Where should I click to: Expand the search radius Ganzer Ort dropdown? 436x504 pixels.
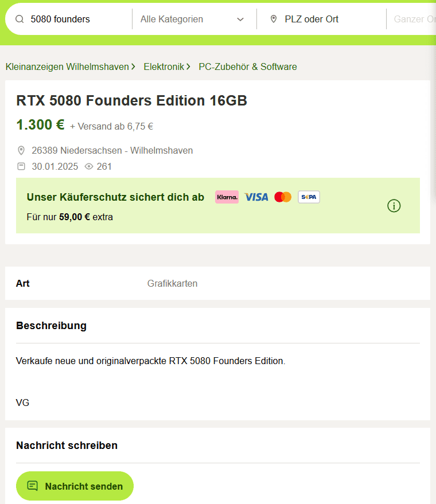click(414, 19)
